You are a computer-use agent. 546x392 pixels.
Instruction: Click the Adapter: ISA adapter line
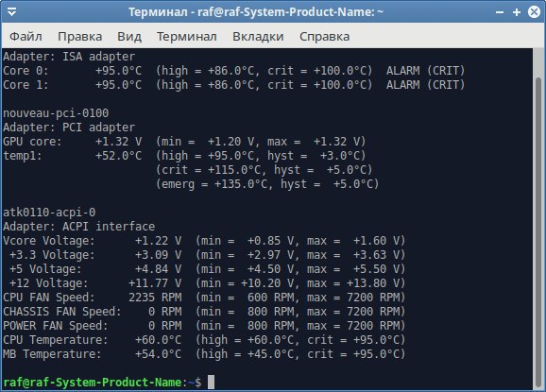69,57
